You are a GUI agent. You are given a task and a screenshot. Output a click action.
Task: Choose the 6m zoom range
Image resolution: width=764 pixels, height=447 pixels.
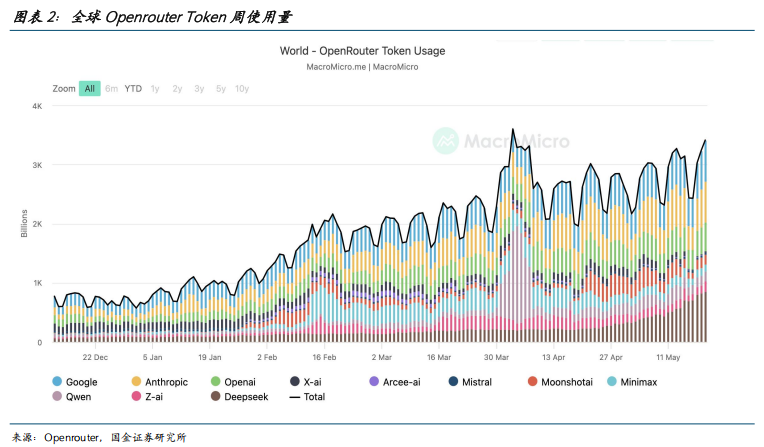pyautogui.click(x=112, y=88)
